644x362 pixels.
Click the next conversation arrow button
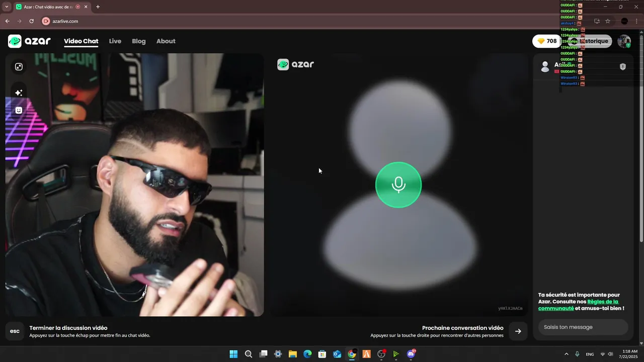pos(518,331)
